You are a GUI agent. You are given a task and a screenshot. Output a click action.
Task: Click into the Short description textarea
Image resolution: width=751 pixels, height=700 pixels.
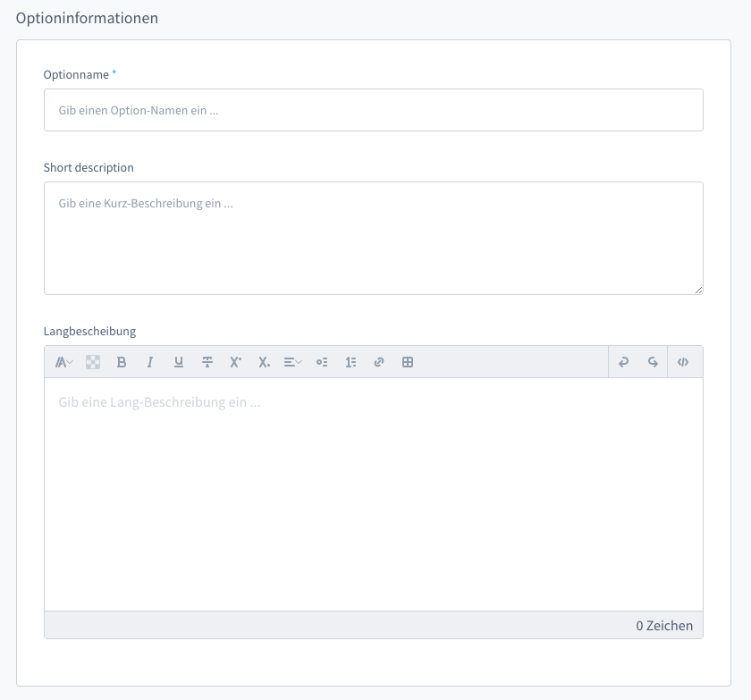coord(373,238)
